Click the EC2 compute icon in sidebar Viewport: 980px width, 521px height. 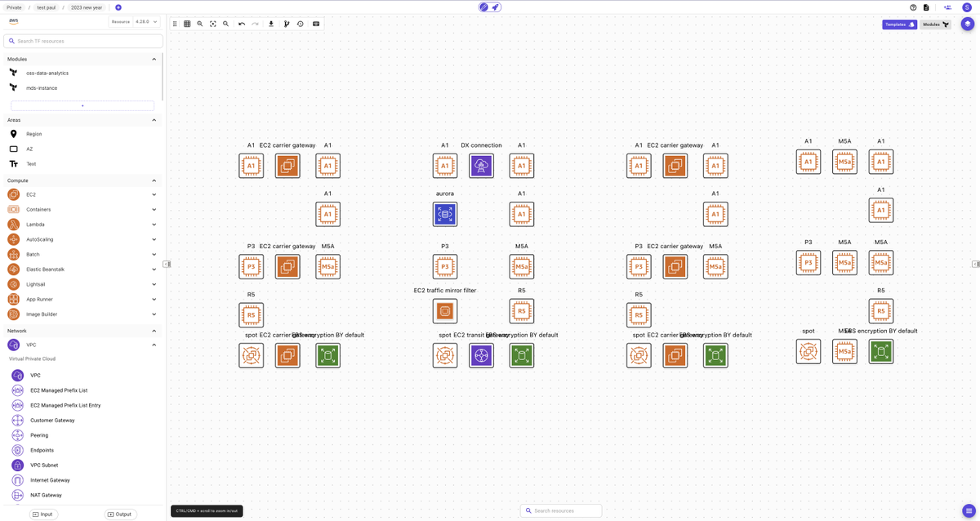pyautogui.click(x=15, y=194)
